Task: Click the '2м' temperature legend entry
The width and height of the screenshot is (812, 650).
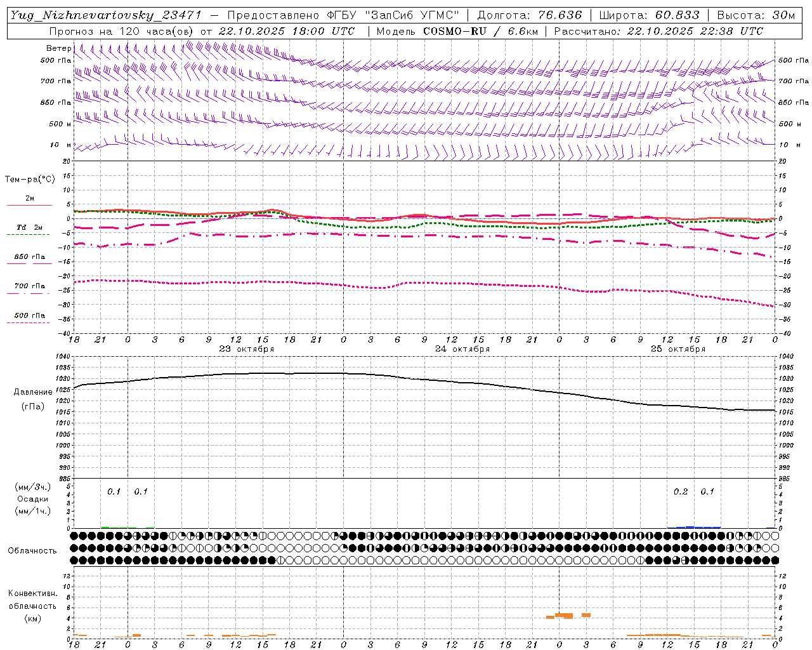Action: 30,199
